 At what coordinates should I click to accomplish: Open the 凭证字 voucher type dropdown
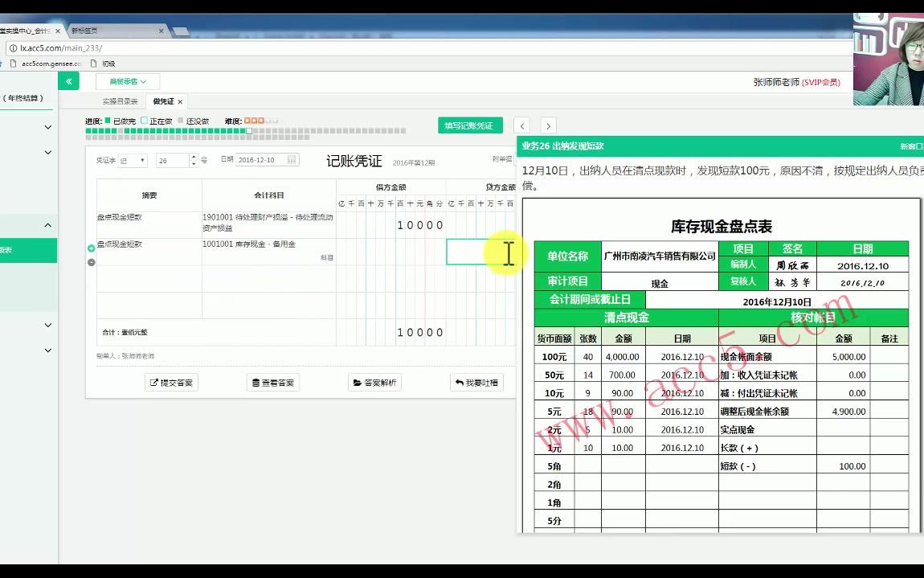click(x=133, y=158)
